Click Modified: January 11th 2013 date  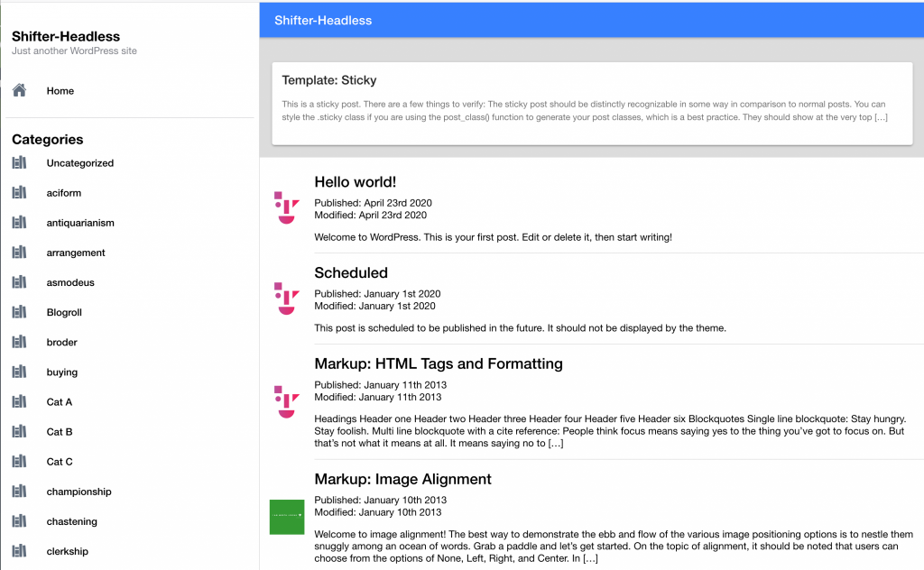[378, 398]
